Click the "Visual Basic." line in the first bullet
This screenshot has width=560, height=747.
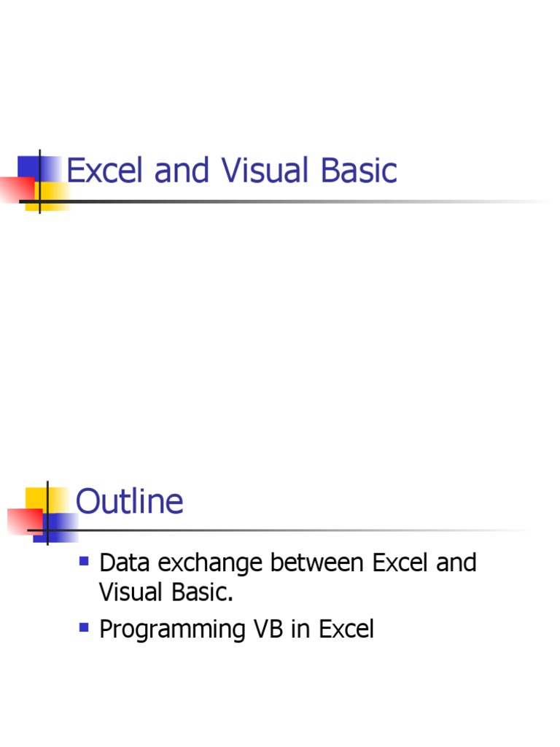[x=166, y=592]
